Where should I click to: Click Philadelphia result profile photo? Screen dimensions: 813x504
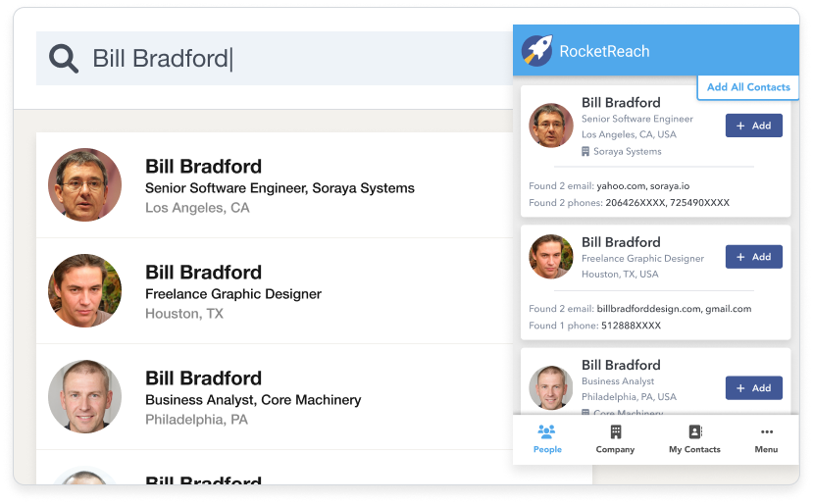pyautogui.click(x=85, y=396)
